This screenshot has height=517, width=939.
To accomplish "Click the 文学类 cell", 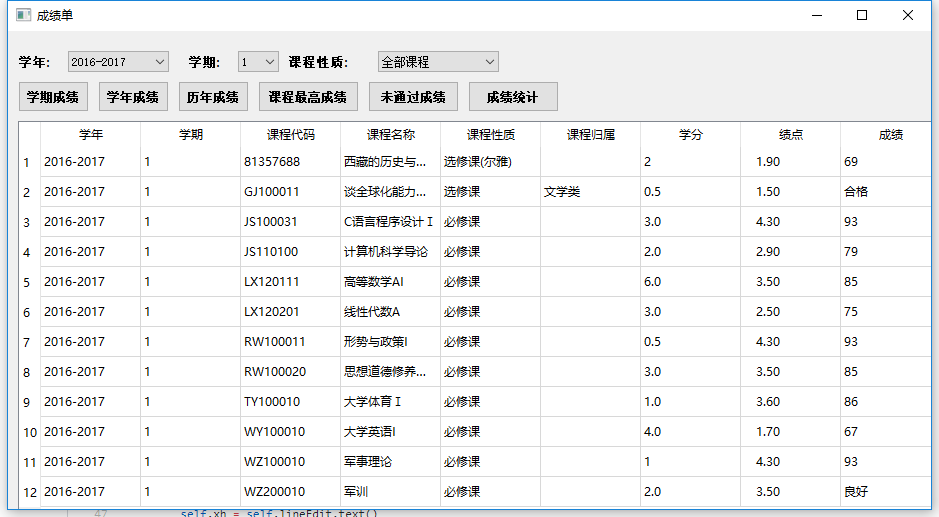I will (590, 192).
